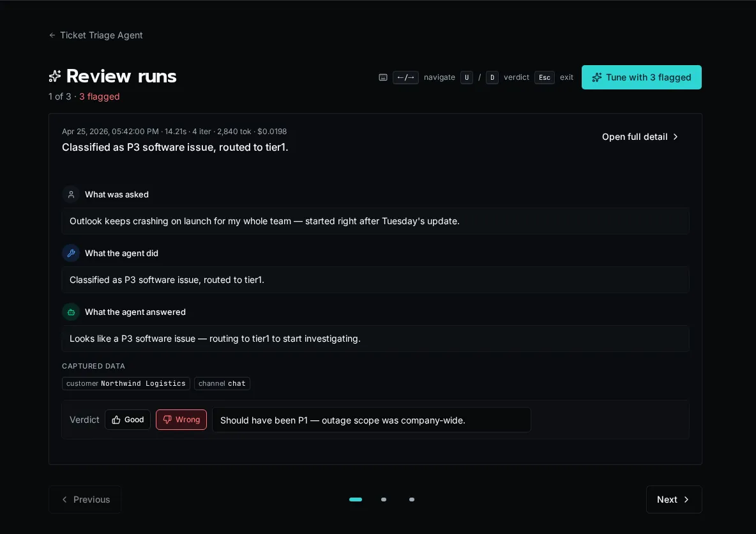Toggle the Wrong verdict
This screenshot has width=756, height=534.
tap(181, 420)
